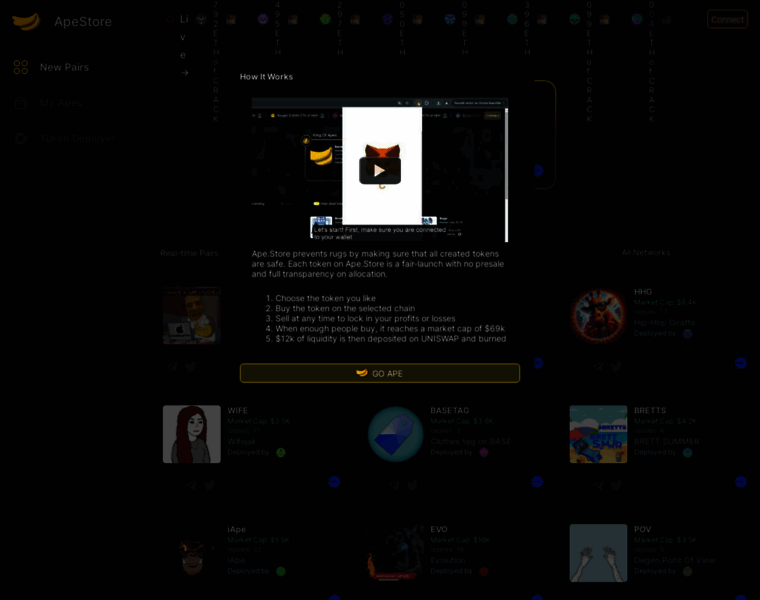Click the 'Real-time Pairs' heading

pyautogui.click(x=190, y=253)
